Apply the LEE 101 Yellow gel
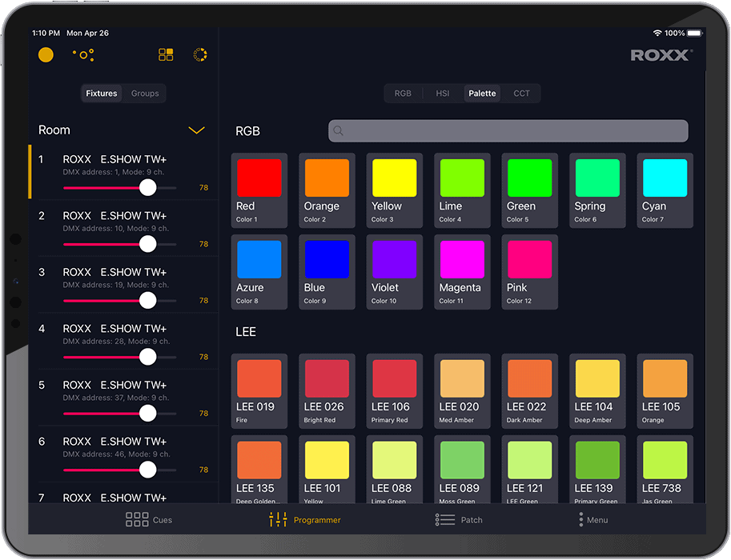 click(x=327, y=469)
